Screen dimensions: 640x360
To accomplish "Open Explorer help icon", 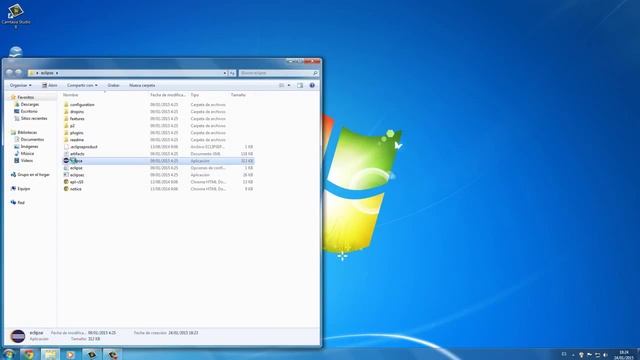I will tap(312, 85).
